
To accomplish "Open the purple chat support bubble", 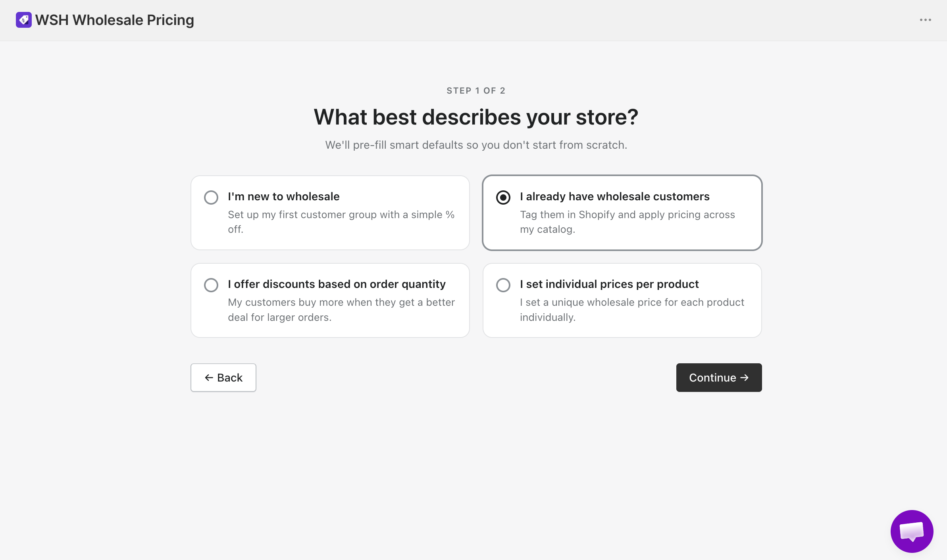I will click(x=912, y=531).
